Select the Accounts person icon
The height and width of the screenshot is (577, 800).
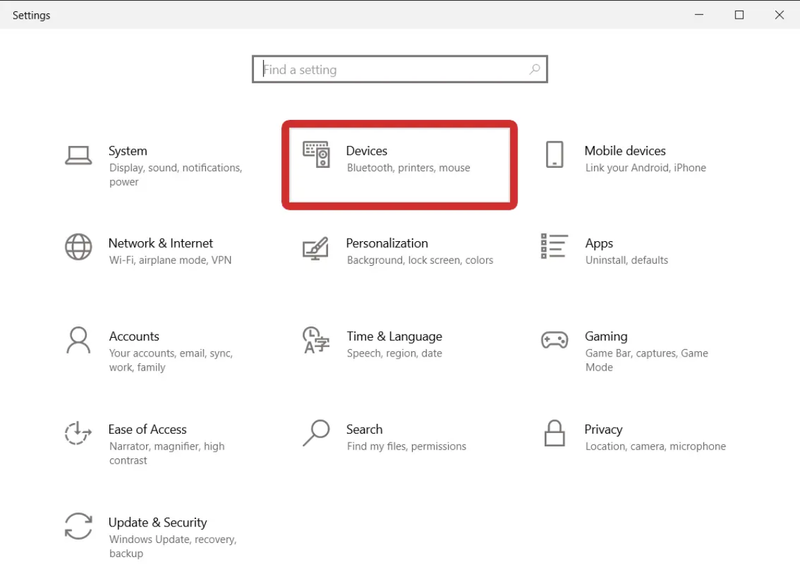tap(78, 339)
